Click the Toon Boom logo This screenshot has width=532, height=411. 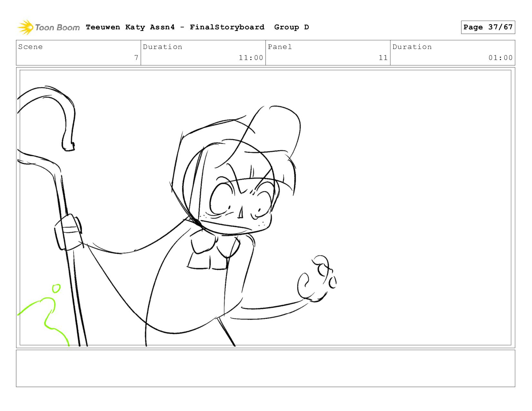click(48, 27)
